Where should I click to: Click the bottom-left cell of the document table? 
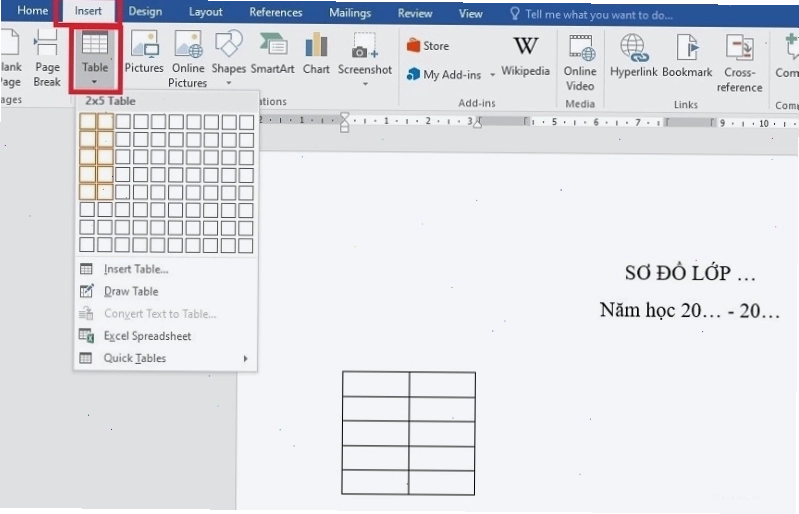tap(375, 482)
